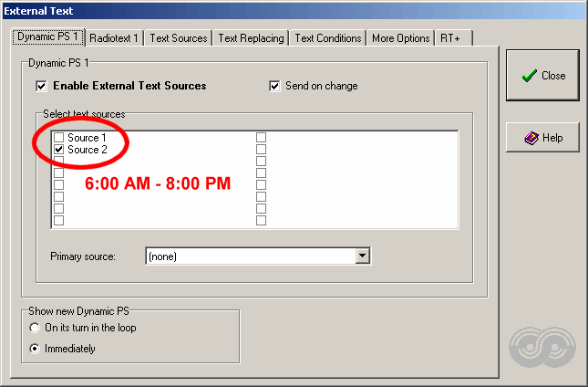Switch to the Radiotext 1 tab

click(114, 38)
